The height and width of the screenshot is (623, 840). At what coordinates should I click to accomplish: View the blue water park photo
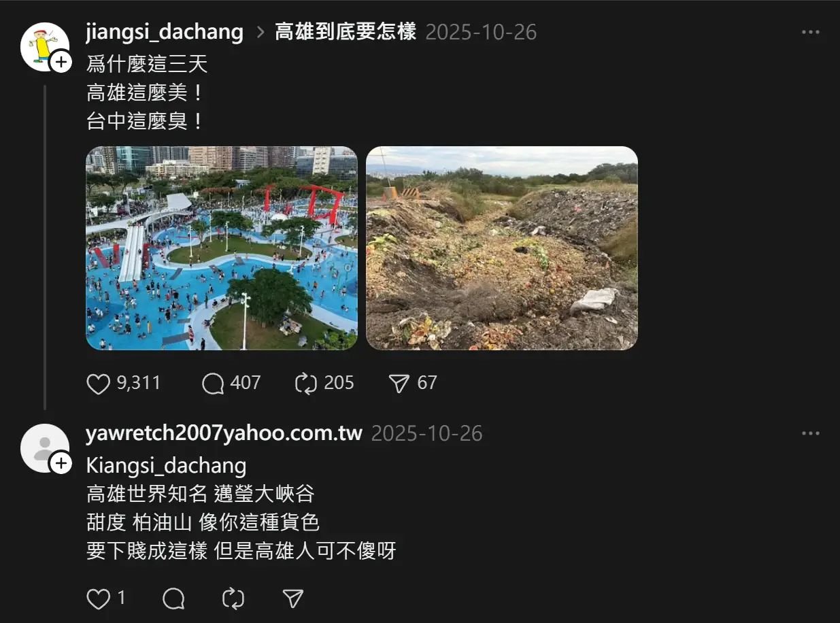222,248
